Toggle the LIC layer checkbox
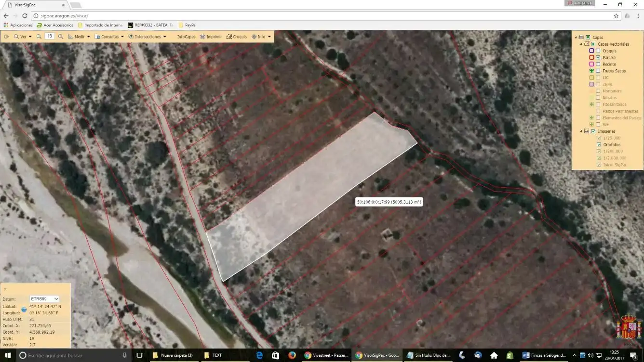644x362 pixels. tap(598, 78)
